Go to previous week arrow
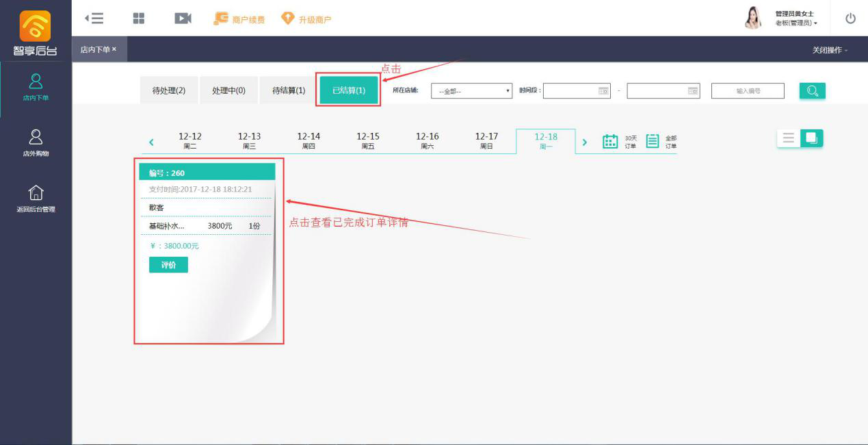The image size is (868, 445). 151,142
